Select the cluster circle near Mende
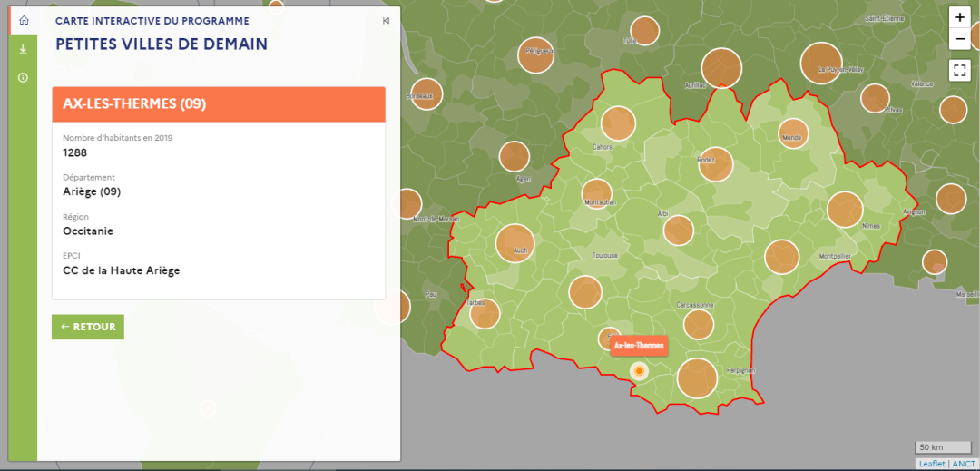This screenshot has height=471, width=980. pos(793,133)
